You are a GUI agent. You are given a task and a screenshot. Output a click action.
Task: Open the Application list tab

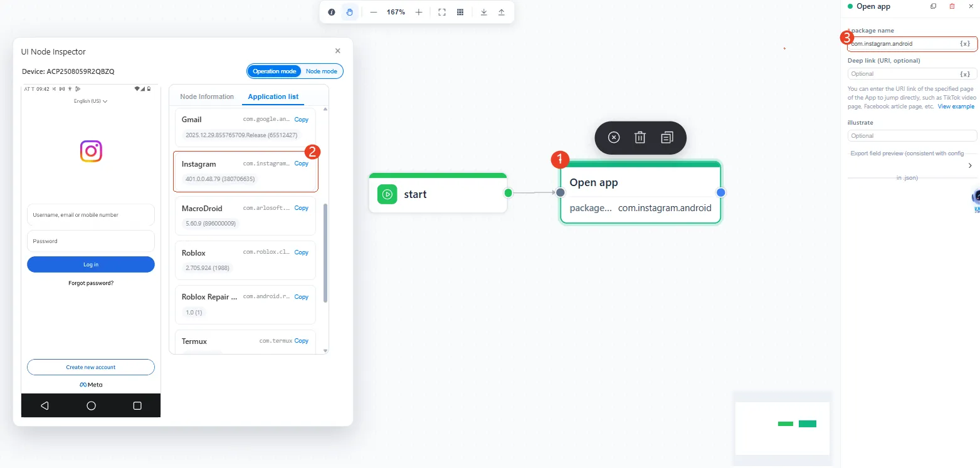point(273,96)
